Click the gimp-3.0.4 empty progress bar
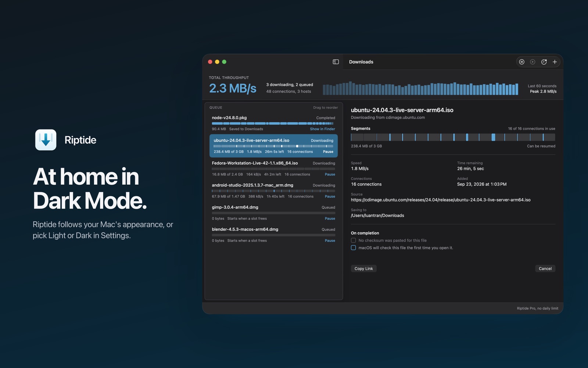 pyautogui.click(x=273, y=213)
